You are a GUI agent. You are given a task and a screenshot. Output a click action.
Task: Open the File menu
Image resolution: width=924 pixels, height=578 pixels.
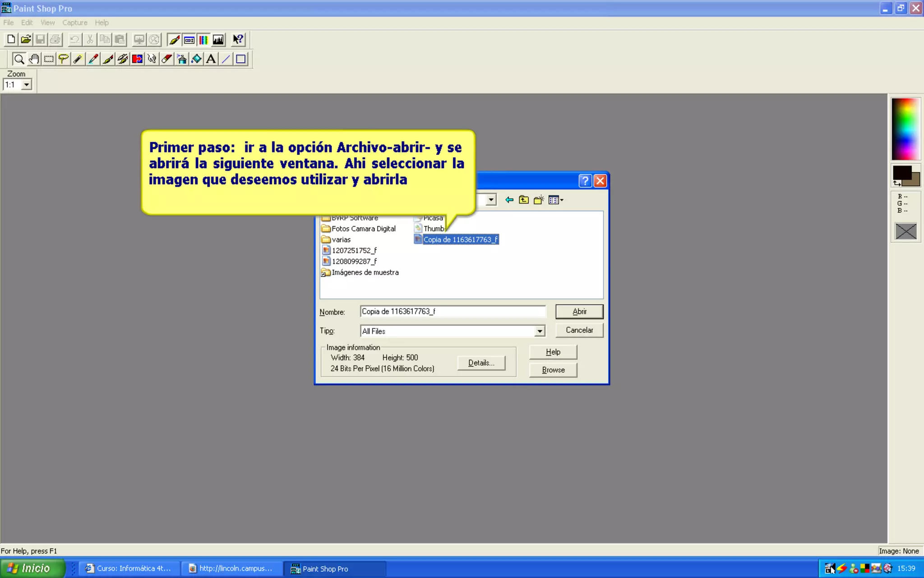[x=8, y=23]
